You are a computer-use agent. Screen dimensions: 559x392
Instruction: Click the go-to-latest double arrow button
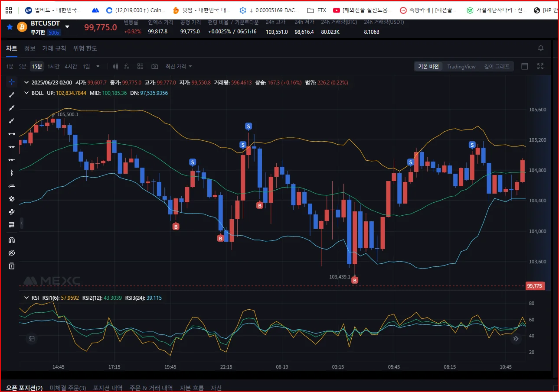pyautogui.click(x=516, y=339)
